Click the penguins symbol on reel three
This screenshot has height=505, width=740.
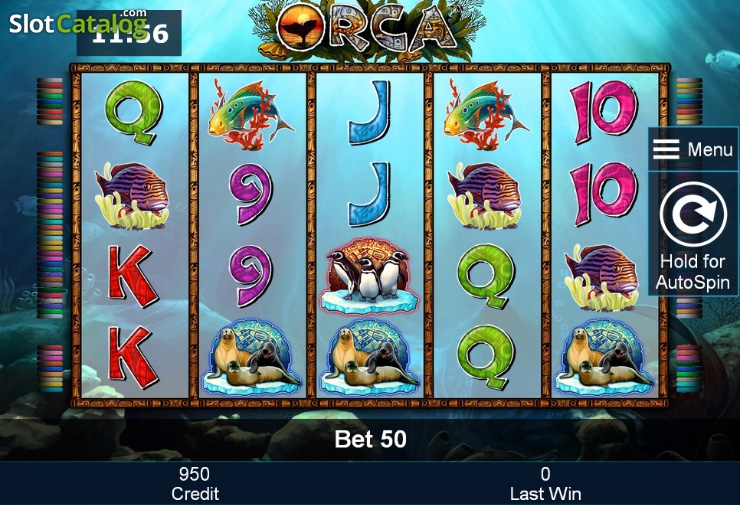coord(369,276)
